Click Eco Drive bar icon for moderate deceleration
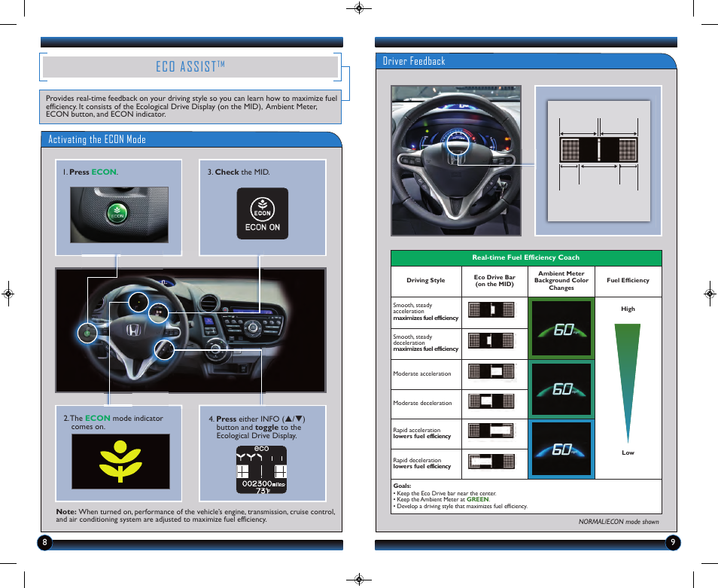 tap(491, 401)
